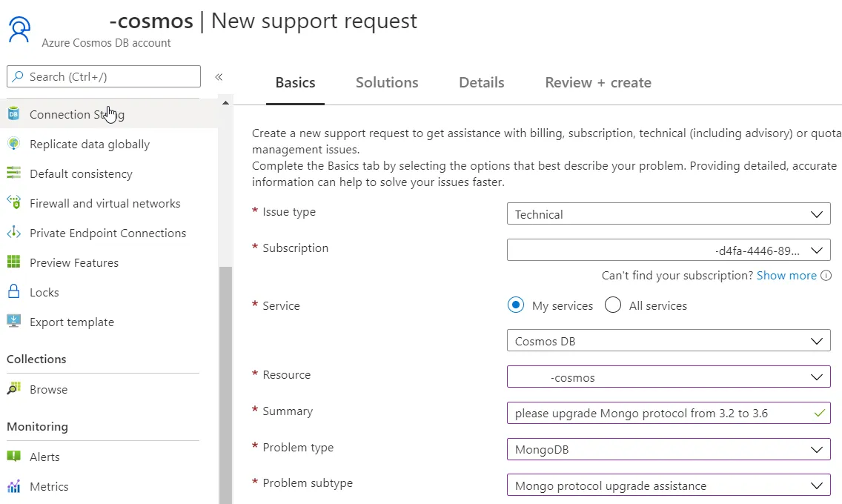Select the My services radio button
The height and width of the screenshot is (504, 842).
516,305
